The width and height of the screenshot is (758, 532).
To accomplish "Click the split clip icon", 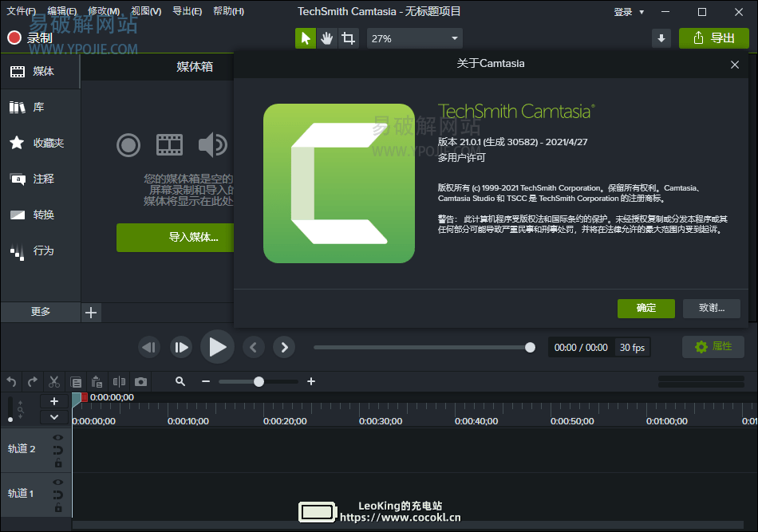I will click(119, 382).
